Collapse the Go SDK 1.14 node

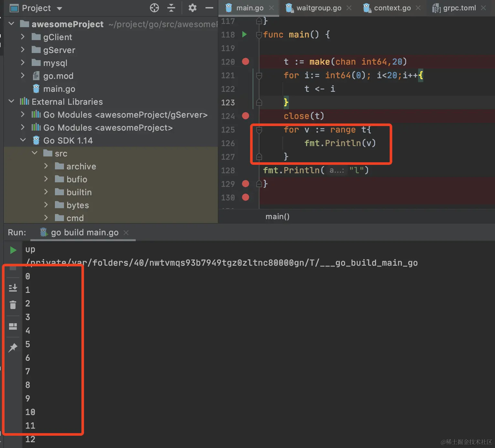point(23,140)
